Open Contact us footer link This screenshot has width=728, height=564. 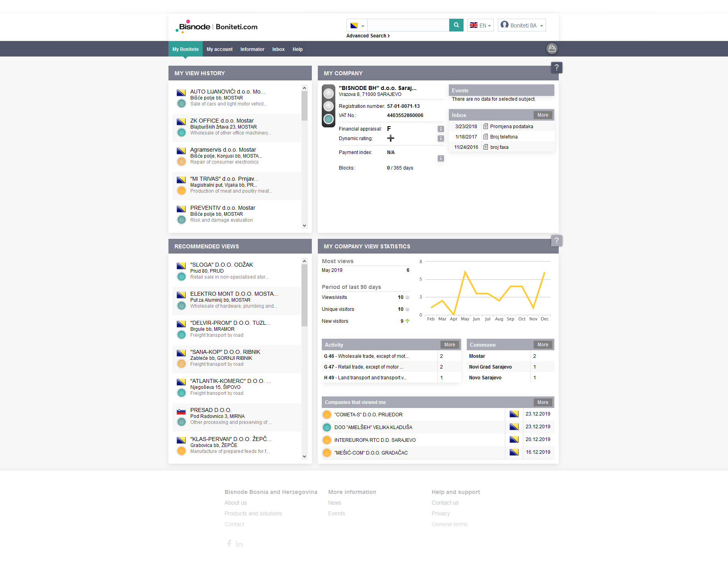point(445,503)
